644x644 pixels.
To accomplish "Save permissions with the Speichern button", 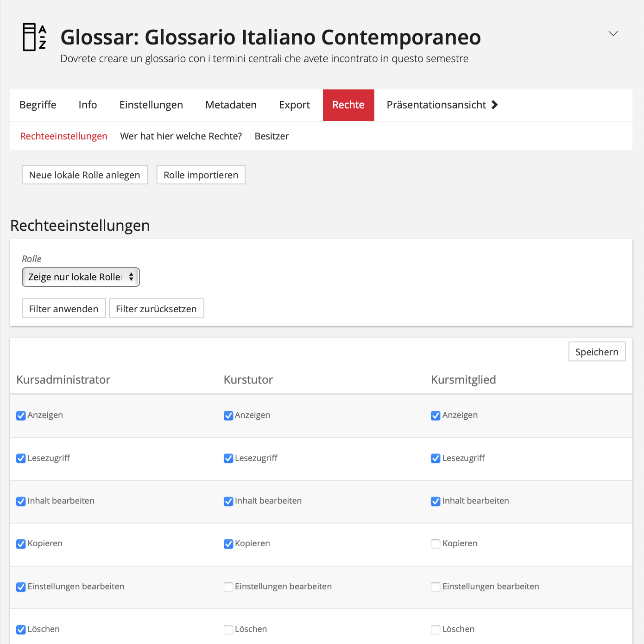I will pos(596,352).
